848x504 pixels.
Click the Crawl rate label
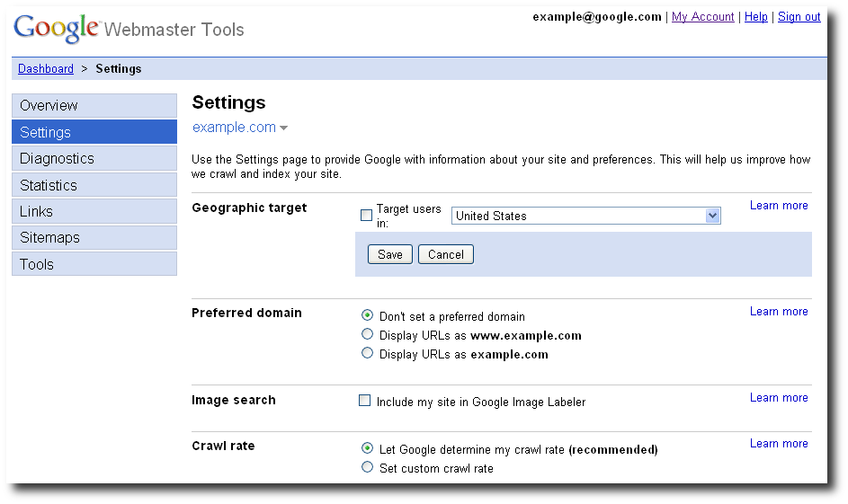point(223,447)
